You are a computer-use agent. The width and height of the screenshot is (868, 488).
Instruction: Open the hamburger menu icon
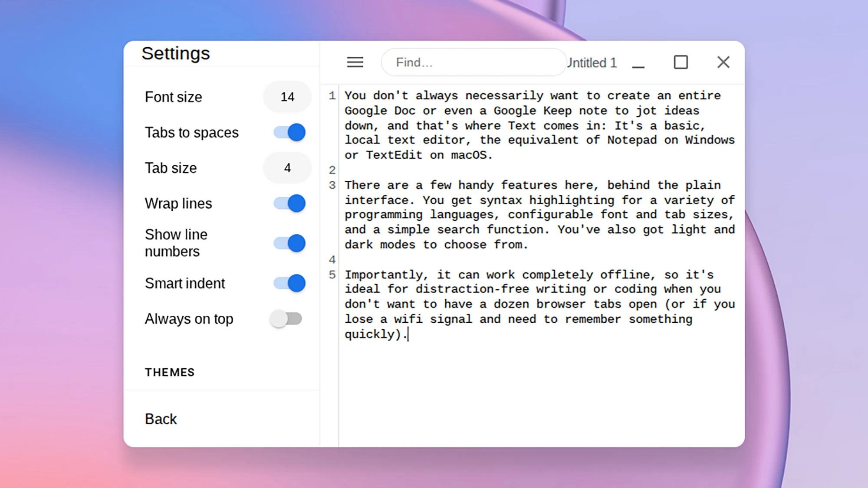coord(355,62)
